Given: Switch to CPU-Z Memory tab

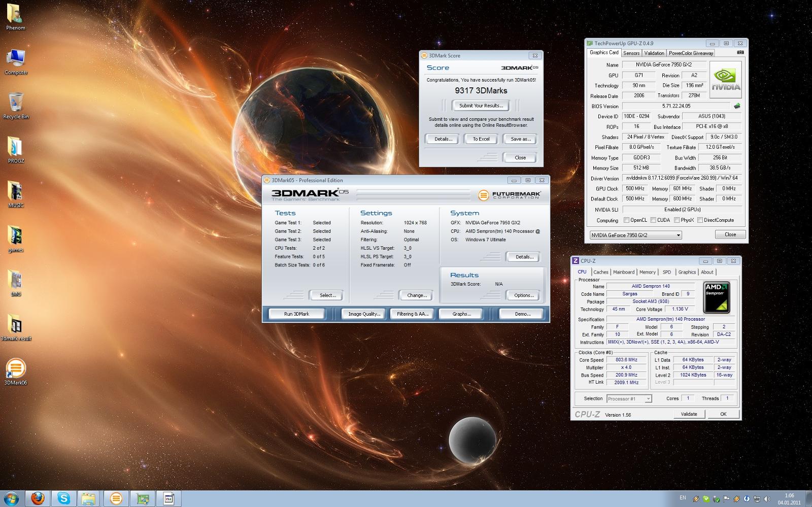Looking at the screenshot, I should [x=648, y=272].
